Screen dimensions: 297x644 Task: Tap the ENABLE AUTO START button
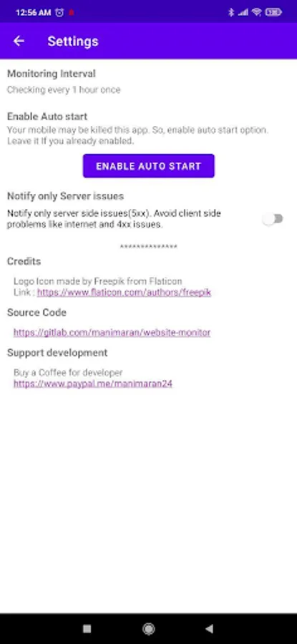point(148,166)
